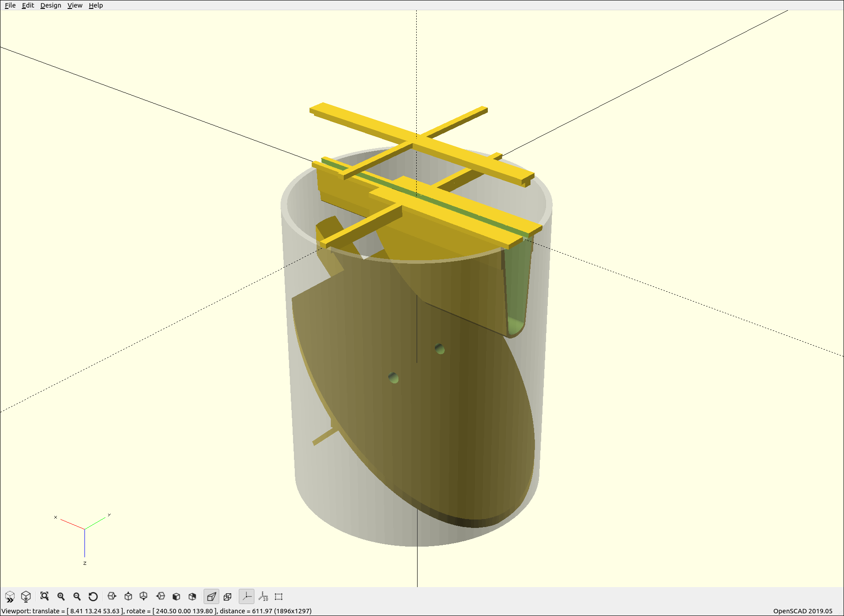Click the upper green hole in the blade
This screenshot has width=844, height=616.
tap(440, 349)
